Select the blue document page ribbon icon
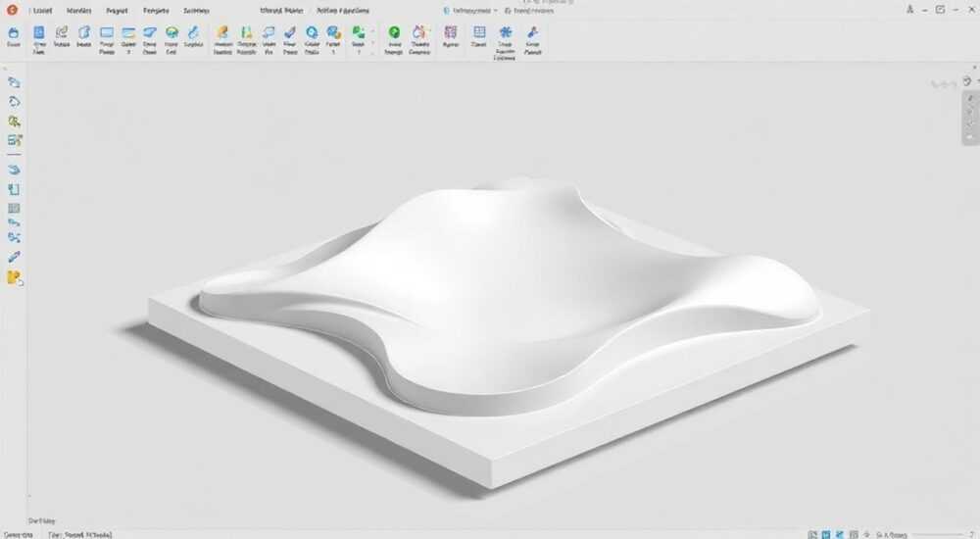 click(39, 32)
